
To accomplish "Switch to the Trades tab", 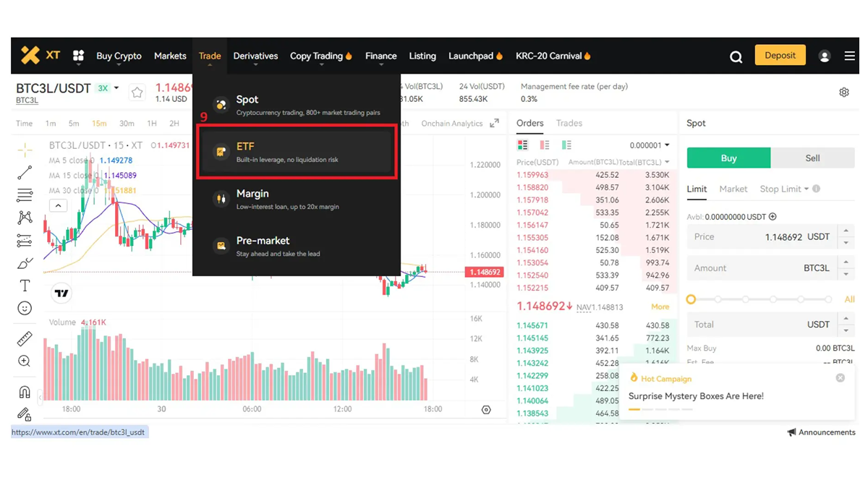I will point(569,124).
